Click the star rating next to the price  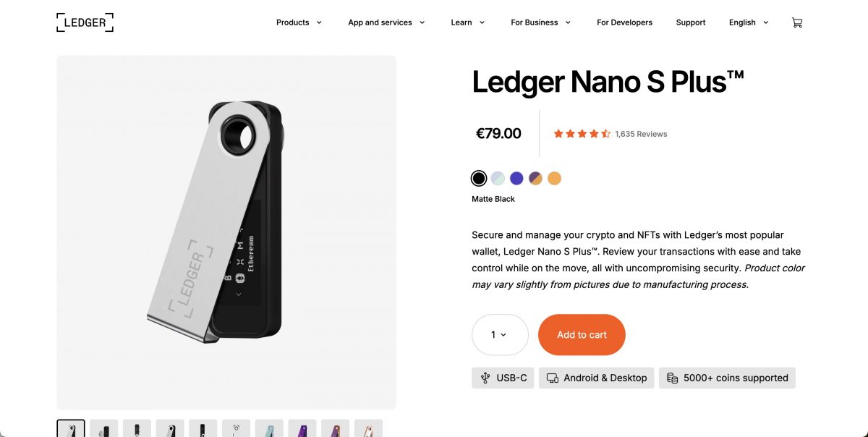[582, 133]
